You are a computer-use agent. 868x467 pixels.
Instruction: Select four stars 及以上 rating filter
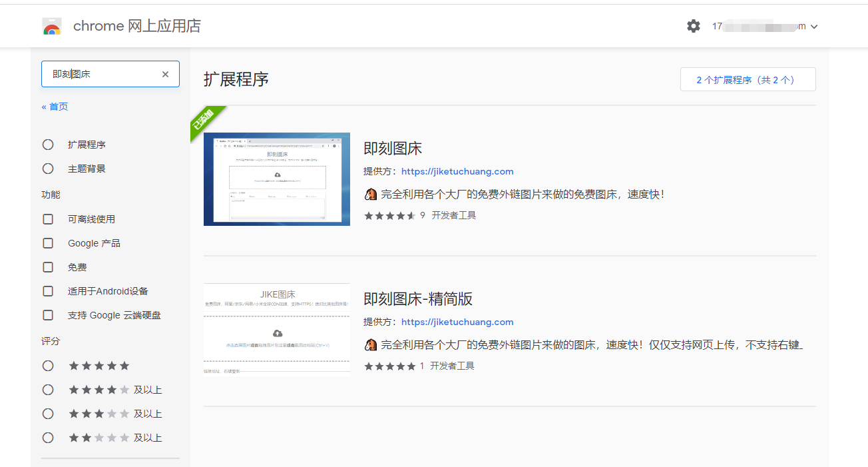(48, 390)
